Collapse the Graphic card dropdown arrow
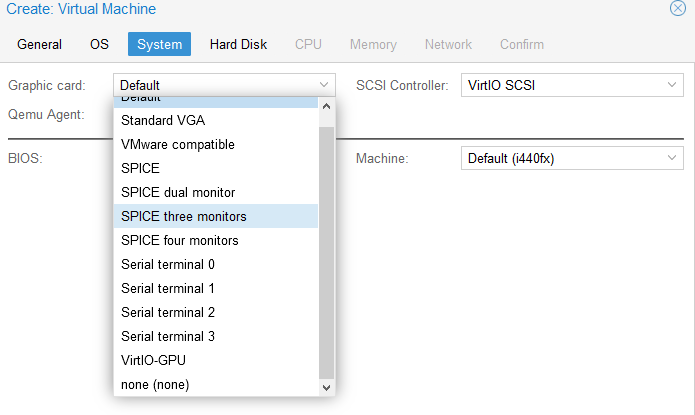Viewport: 695px width, 415px height. (x=324, y=85)
